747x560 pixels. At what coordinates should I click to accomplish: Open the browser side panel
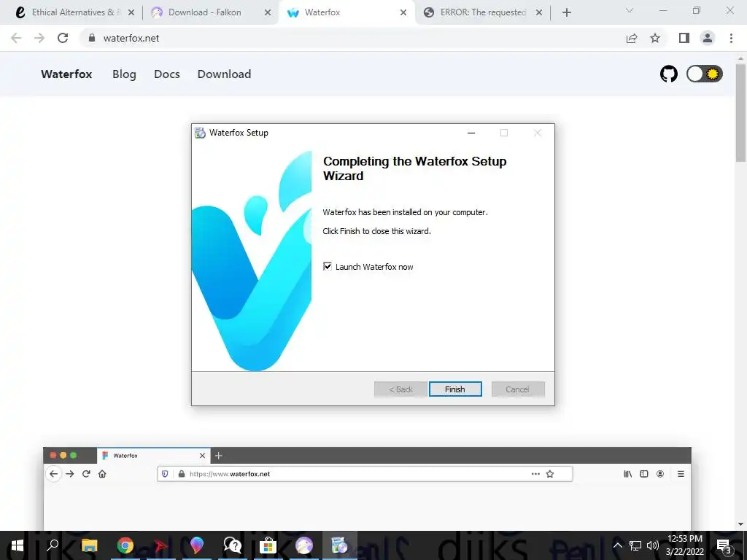tap(684, 38)
